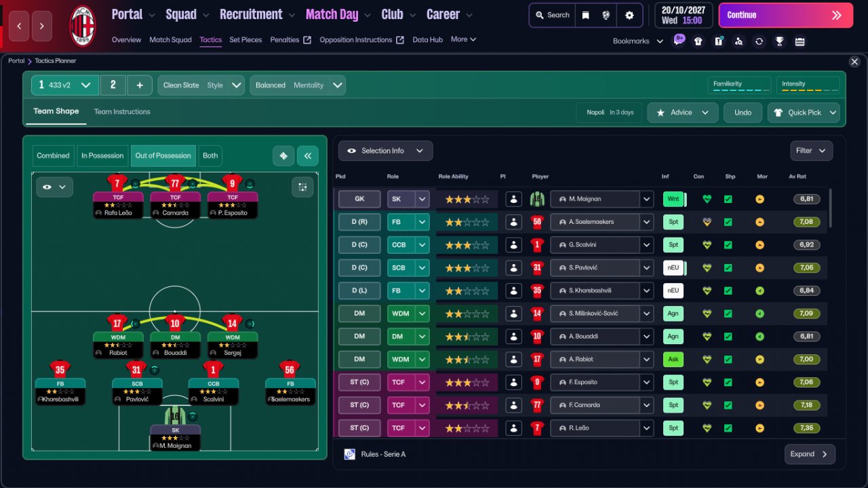Open the AC Milan club badge
868x488 pixels.
pyautogui.click(x=83, y=26)
